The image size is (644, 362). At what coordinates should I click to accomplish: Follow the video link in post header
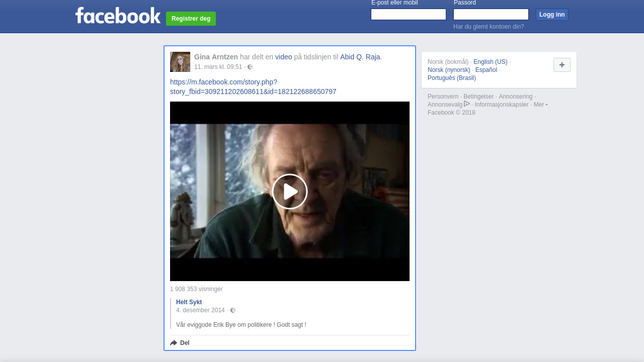pos(283,57)
